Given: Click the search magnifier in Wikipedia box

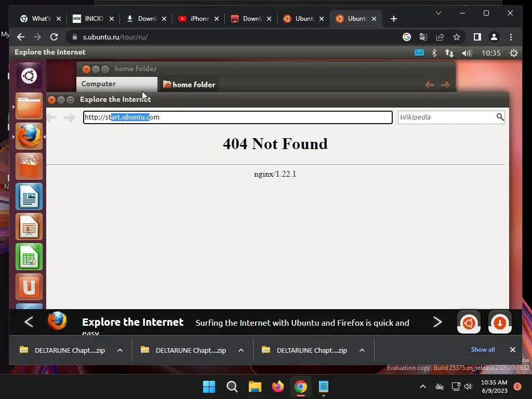Looking at the screenshot, I should pyautogui.click(x=500, y=117).
